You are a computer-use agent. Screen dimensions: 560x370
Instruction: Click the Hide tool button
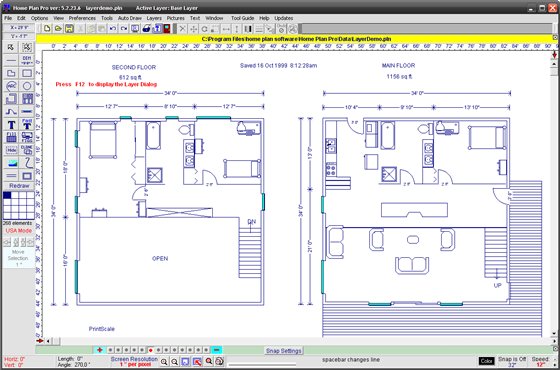pyautogui.click(x=11, y=150)
